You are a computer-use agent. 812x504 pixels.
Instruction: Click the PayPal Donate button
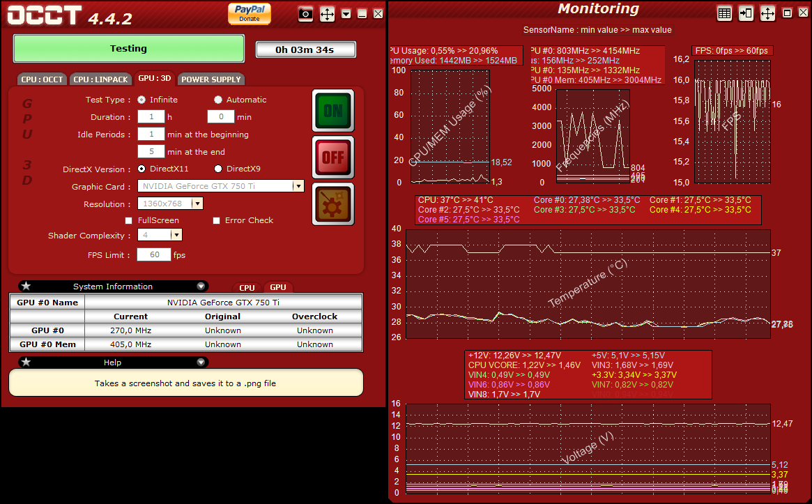click(249, 13)
